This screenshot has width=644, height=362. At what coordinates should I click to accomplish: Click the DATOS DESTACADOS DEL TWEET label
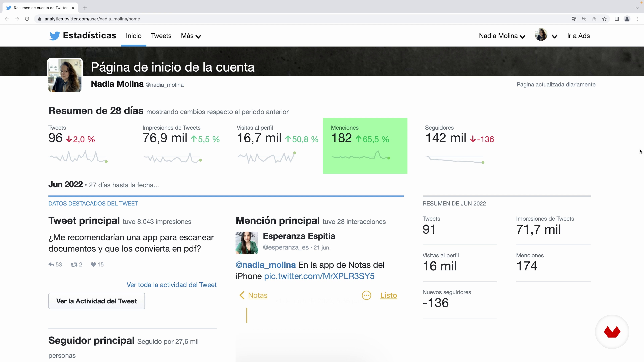pyautogui.click(x=93, y=204)
